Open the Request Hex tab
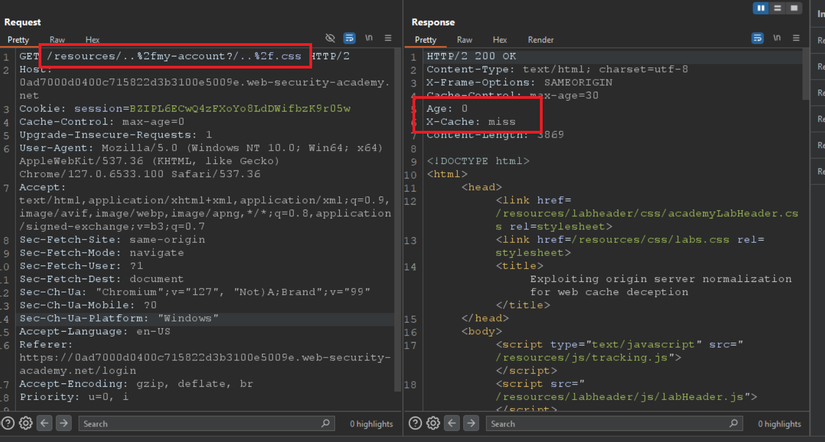 click(x=92, y=40)
